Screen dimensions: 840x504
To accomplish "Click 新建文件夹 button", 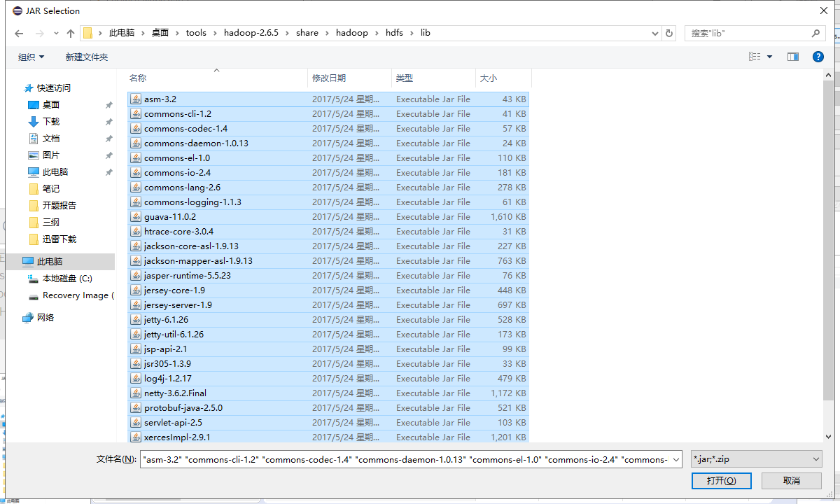I will 87,57.
